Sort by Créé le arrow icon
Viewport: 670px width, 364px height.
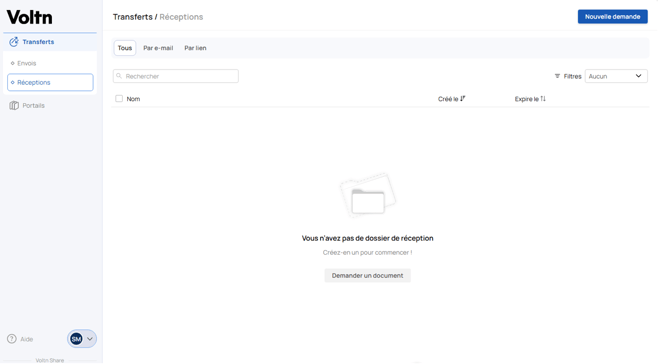click(x=463, y=99)
